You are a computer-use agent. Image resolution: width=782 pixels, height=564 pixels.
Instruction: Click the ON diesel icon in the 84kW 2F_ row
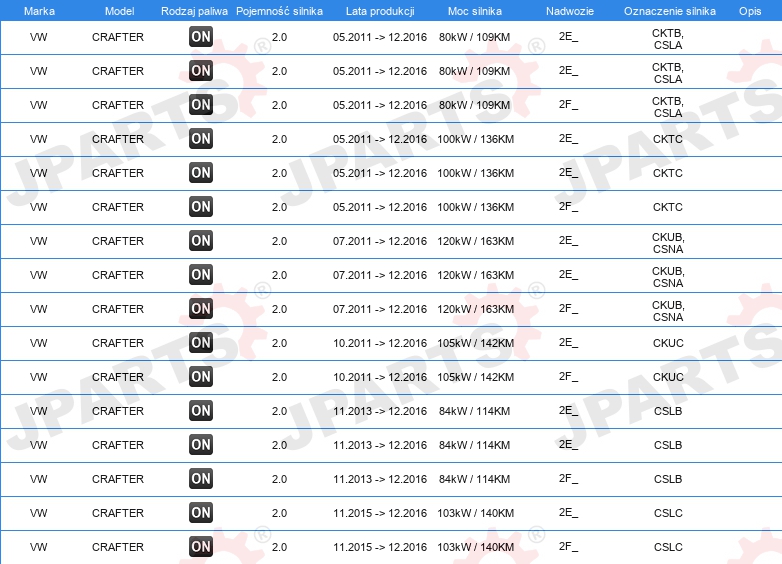201,479
